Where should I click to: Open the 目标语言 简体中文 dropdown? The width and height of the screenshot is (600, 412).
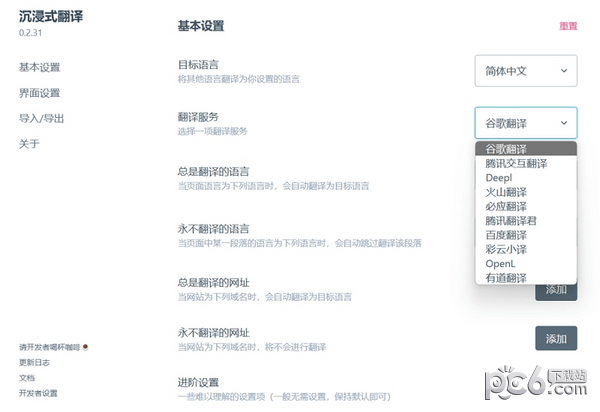tap(526, 71)
